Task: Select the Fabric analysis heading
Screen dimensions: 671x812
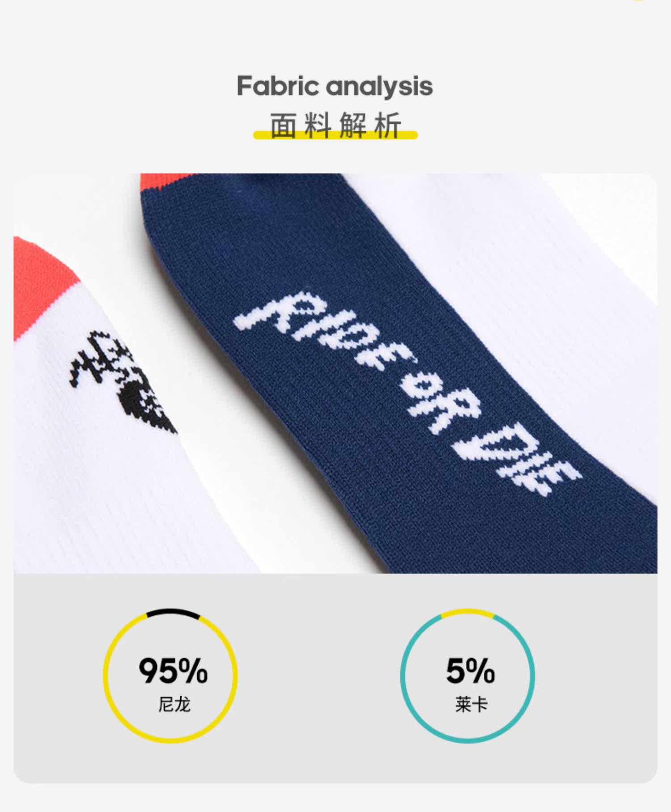Action: tap(335, 87)
